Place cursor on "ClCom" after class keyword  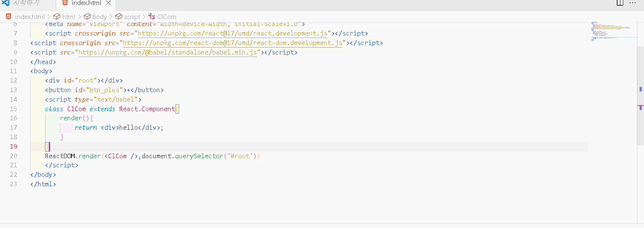click(x=76, y=109)
